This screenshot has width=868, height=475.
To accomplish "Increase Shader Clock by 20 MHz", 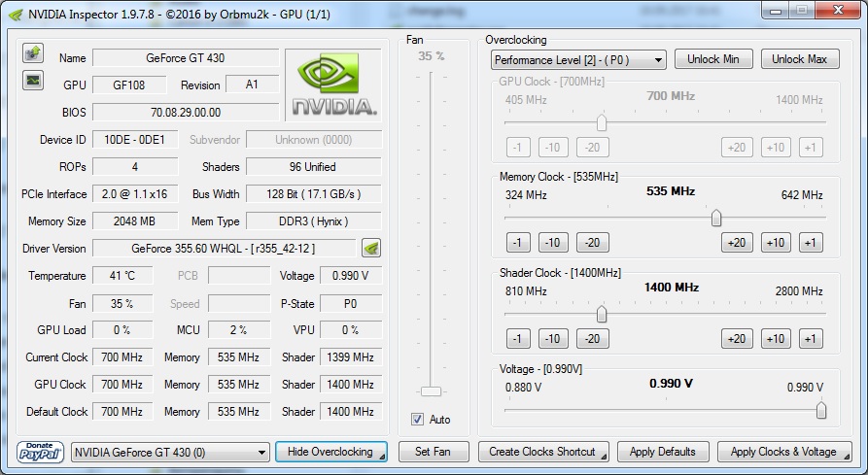I will coord(737,339).
